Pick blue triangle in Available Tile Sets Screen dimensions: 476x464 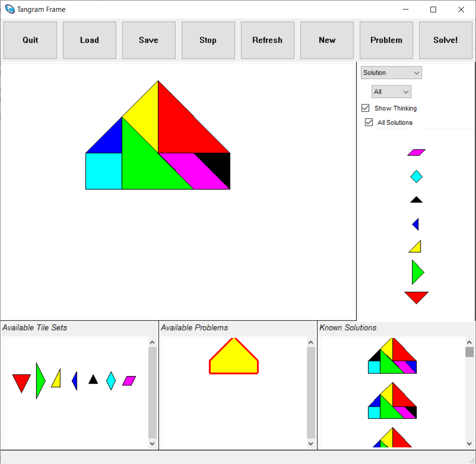pos(75,380)
